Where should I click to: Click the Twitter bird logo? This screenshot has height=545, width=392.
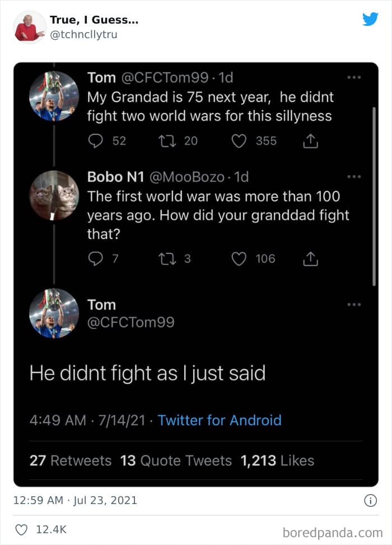[370, 20]
